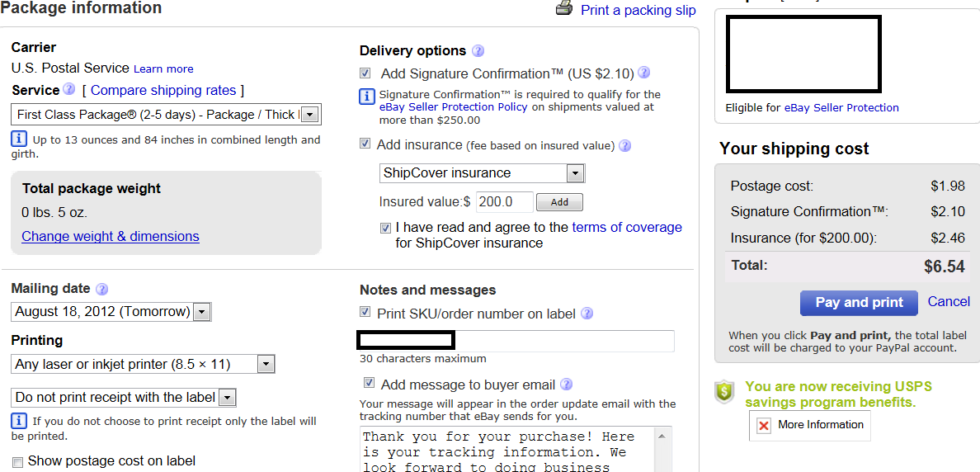Click the printer icon beside Print a packing slip

coord(564,8)
